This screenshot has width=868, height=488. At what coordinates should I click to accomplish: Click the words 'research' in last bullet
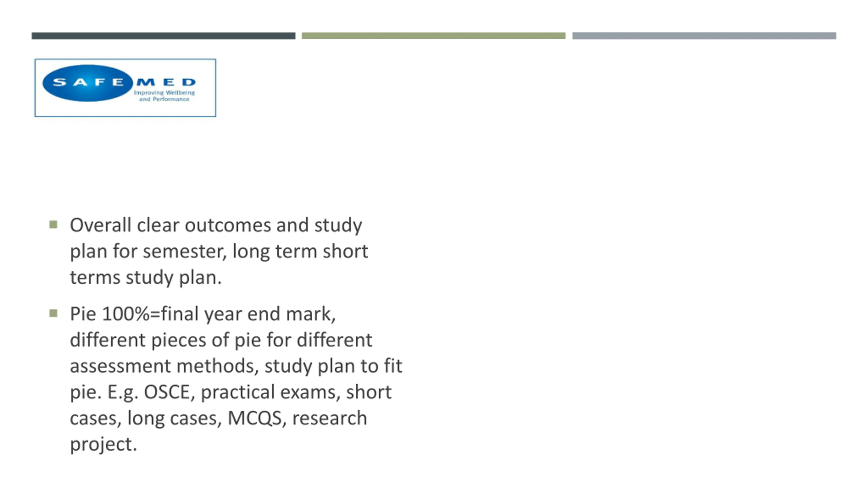point(330,419)
